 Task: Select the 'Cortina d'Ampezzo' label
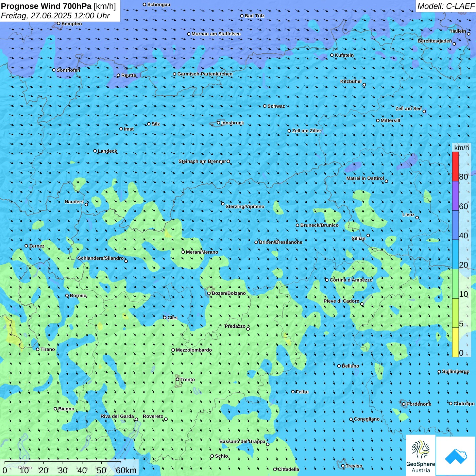[351, 280]
